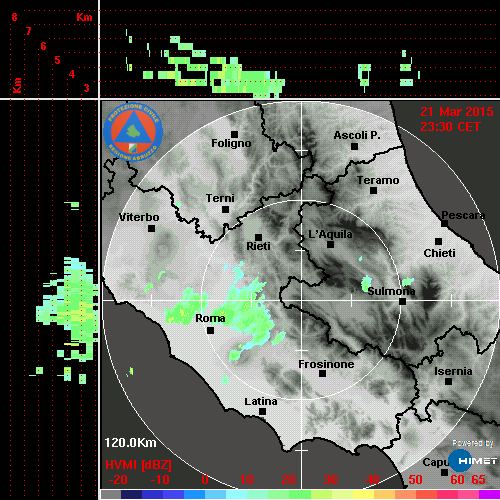Click the Sulmona city label
500x500 pixels.
(391, 291)
